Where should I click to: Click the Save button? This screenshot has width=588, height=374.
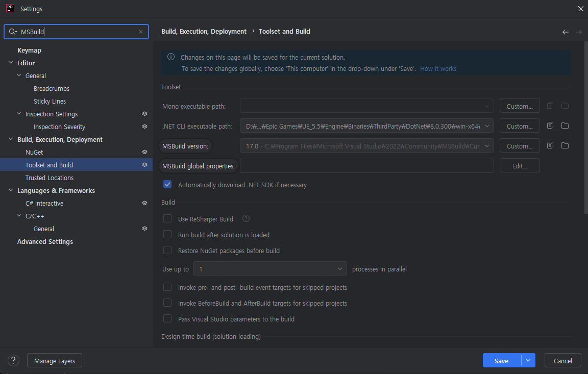[x=501, y=361]
